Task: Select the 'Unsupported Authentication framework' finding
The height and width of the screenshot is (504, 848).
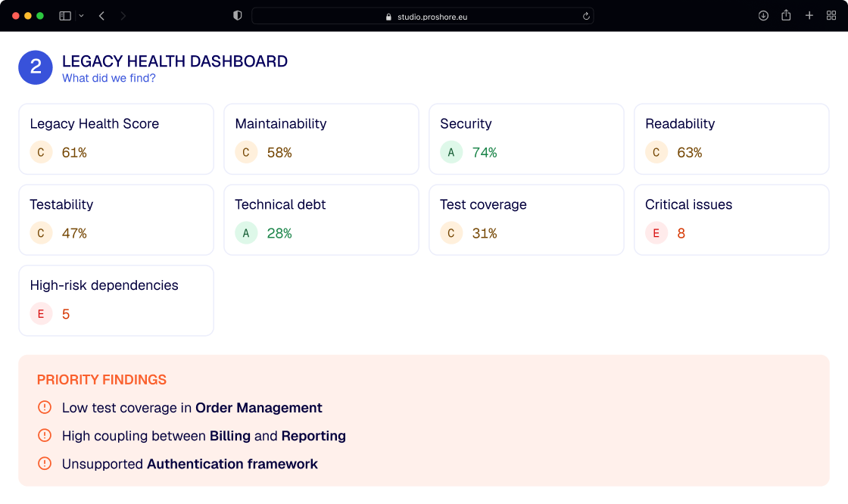Action: tap(190, 464)
